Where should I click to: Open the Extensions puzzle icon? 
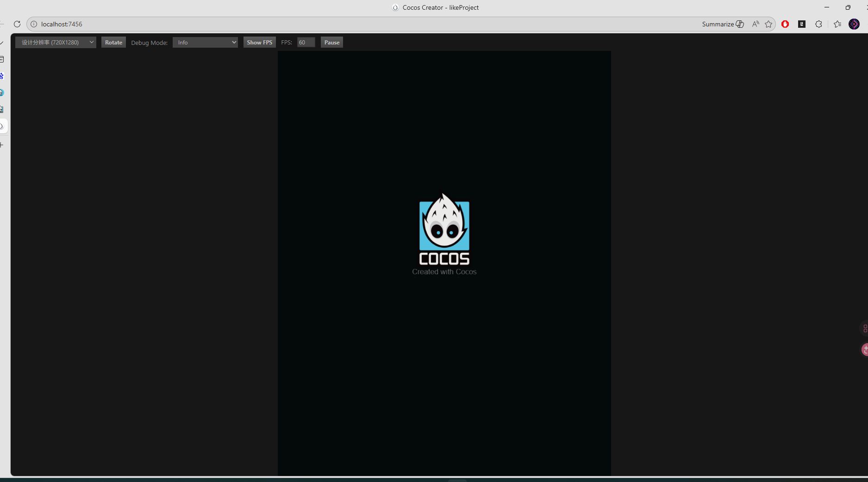pos(818,24)
